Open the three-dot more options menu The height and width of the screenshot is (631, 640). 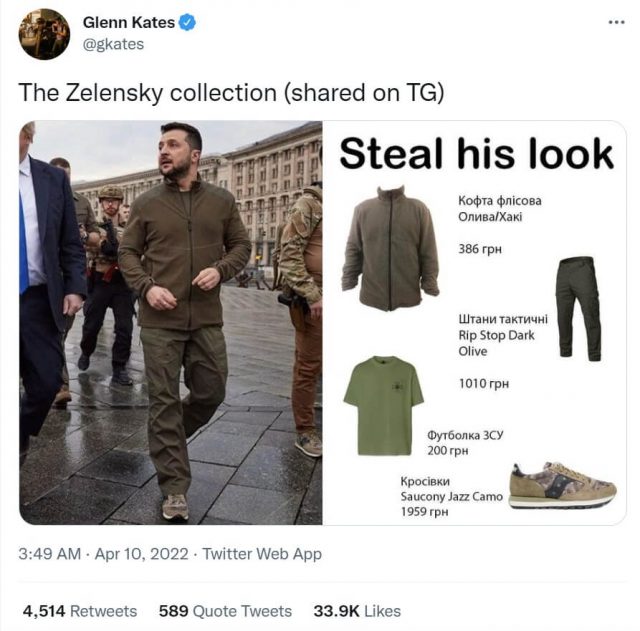(x=616, y=22)
